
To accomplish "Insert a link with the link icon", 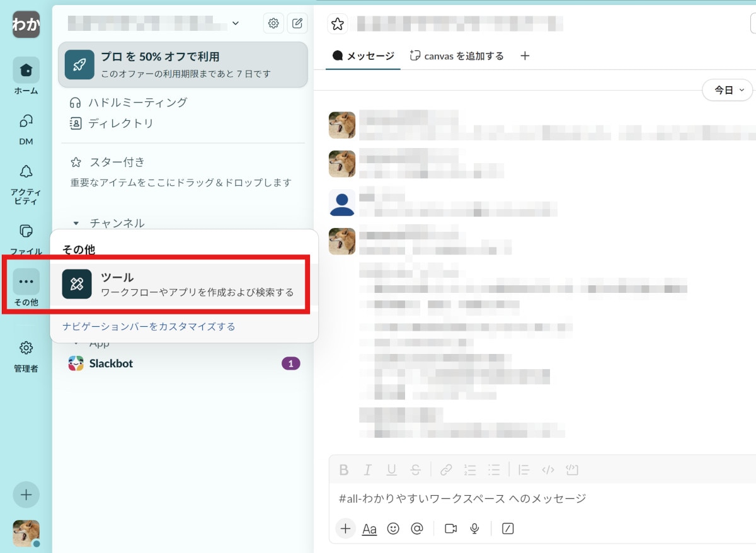I will click(x=446, y=470).
